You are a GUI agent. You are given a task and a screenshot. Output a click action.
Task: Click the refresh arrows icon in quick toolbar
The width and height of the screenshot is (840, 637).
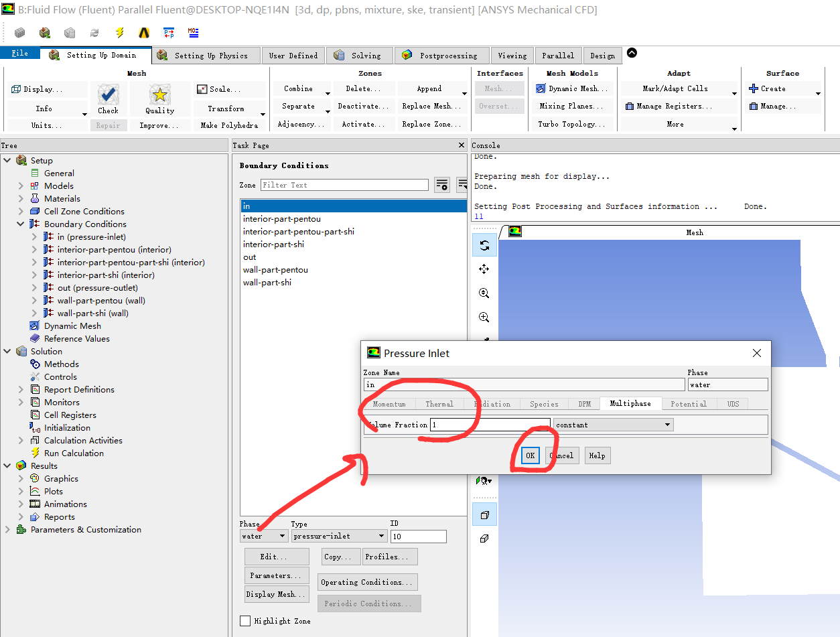[x=94, y=32]
